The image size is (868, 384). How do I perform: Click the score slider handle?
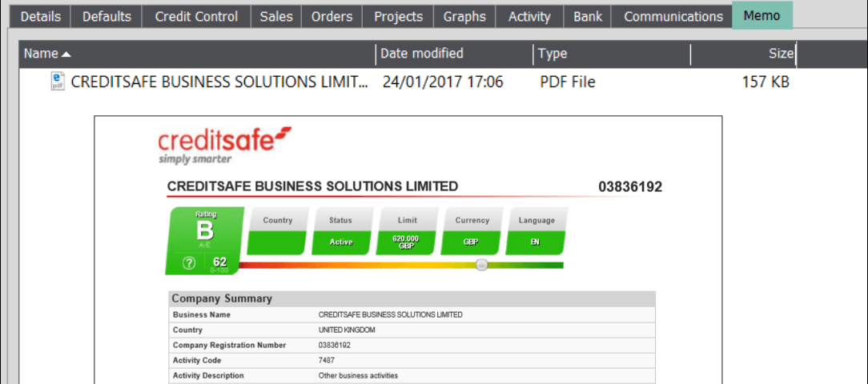[x=482, y=265]
